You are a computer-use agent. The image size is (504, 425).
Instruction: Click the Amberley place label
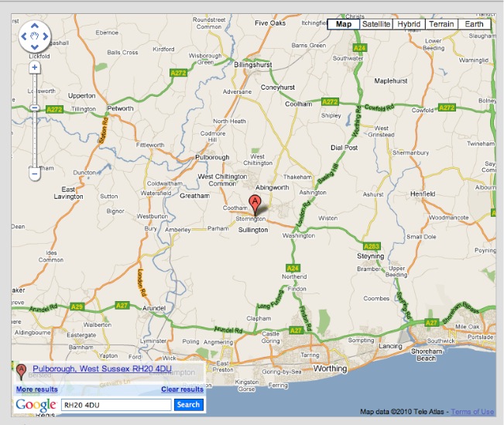pyautogui.click(x=178, y=230)
